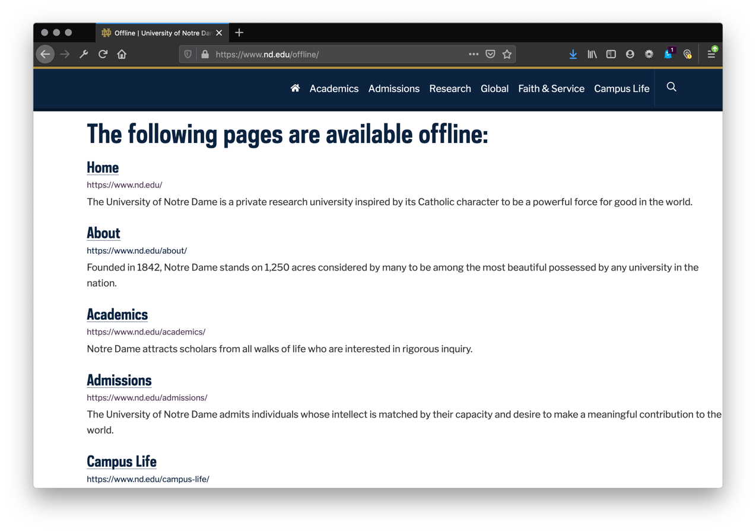Open page actions three-dot menu
The height and width of the screenshot is (532, 756).
pyautogui.click(x=474, y=54)
